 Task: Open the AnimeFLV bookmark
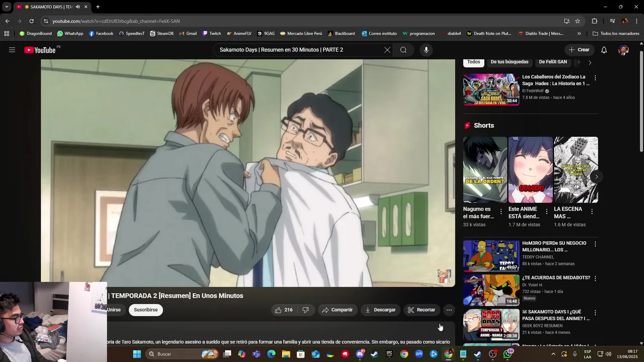[238, 34]
